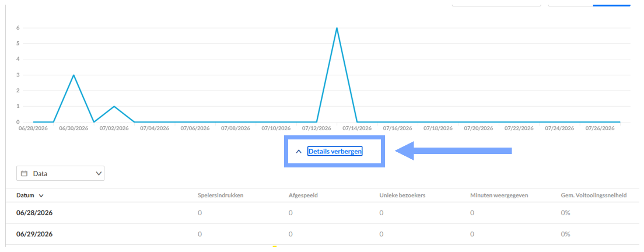
Task: Select the 06/28/2026 table row
Action: click(x=322, y=213)
